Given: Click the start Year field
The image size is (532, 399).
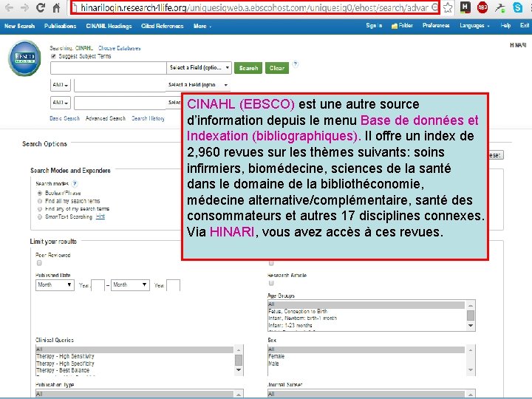Looking at the screenshot, I should click(x=98, y=285).
